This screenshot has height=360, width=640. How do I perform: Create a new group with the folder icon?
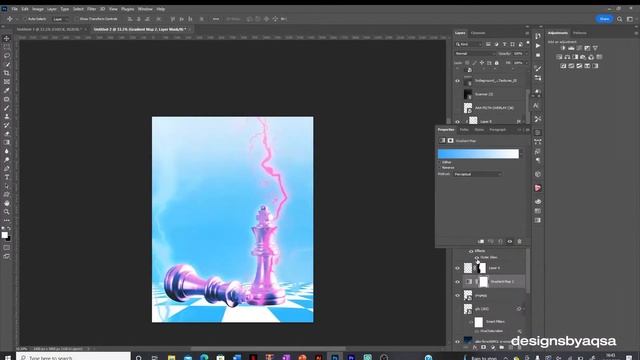click(502, 347)
